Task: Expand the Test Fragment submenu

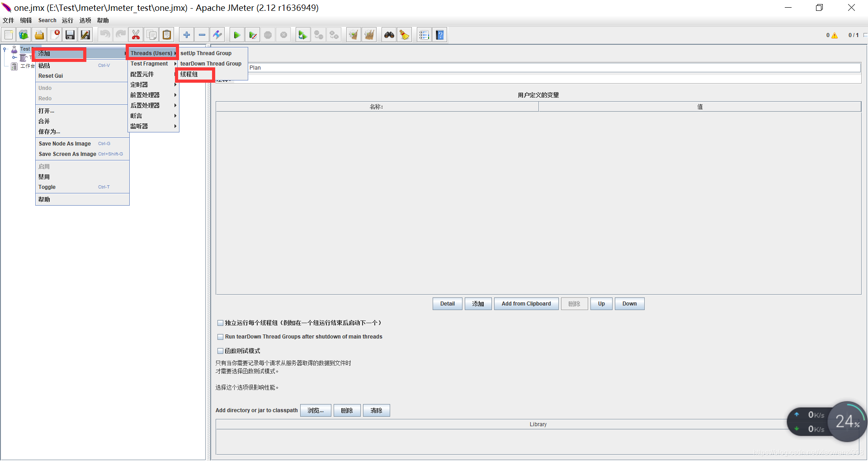Action: (x=153, y=64)
